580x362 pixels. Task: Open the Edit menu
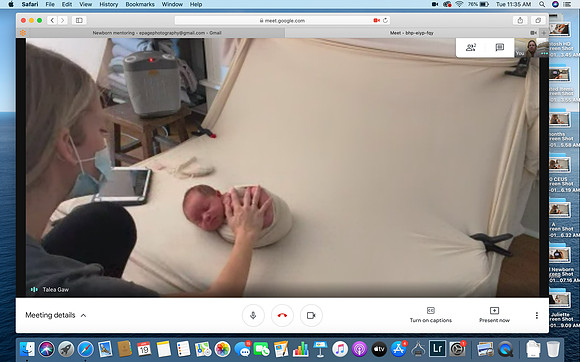(67, 4)
